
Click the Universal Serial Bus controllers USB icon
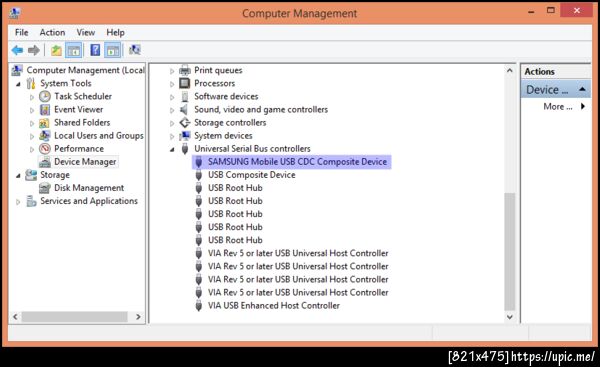point(185,148)
